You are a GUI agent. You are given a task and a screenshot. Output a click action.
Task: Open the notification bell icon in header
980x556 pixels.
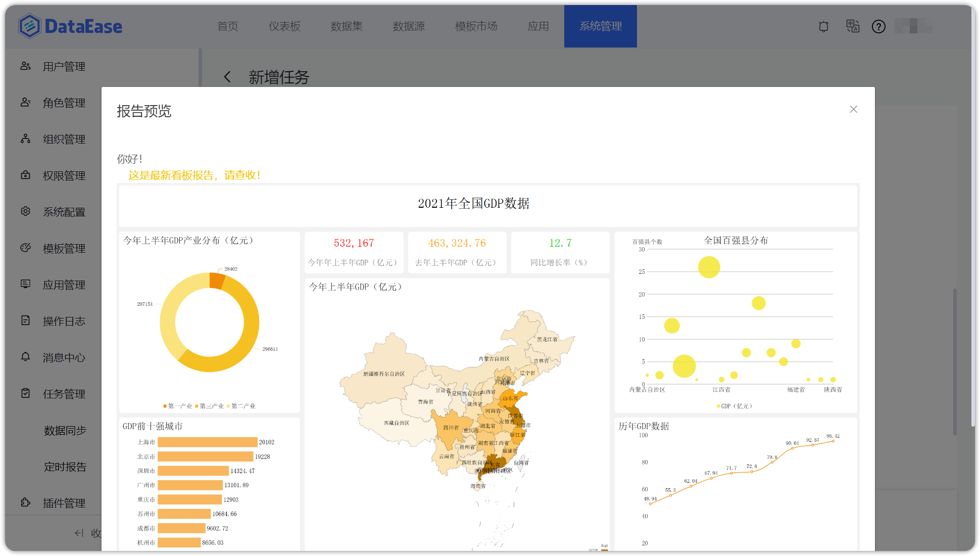(823, 26)
